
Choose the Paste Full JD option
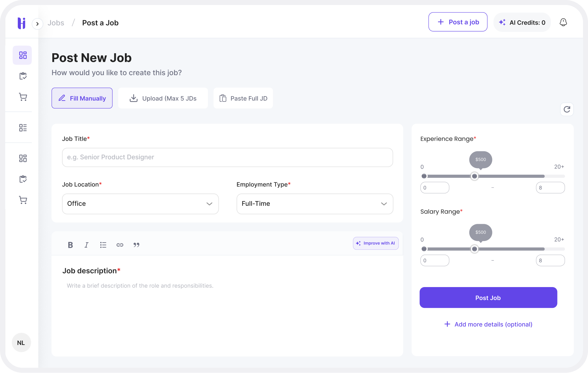pyautogui.click(x=243, y=98)
